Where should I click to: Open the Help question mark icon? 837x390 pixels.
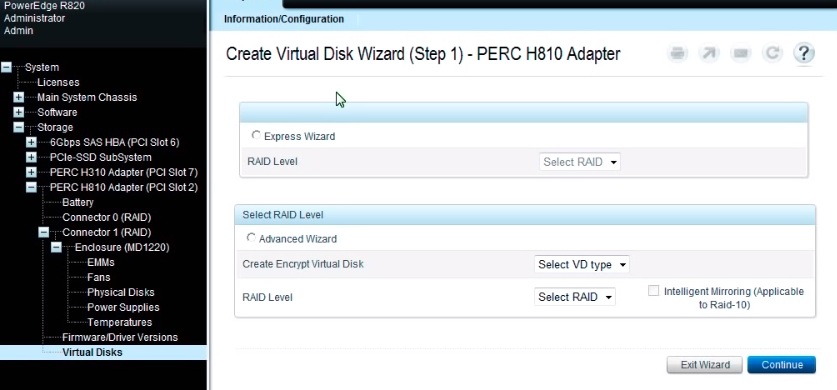pyautogui.click(x=803, y=53)
